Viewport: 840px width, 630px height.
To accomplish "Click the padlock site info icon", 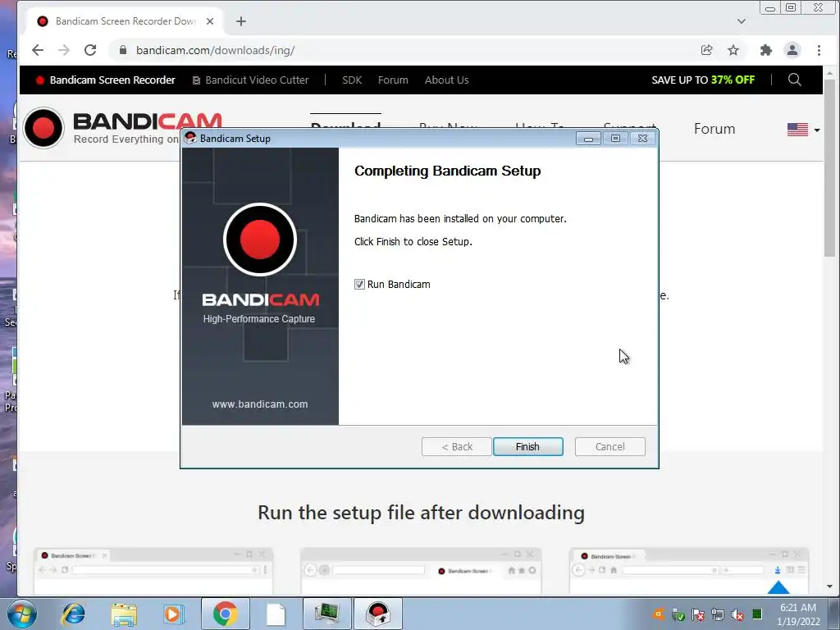I will [123, 50].
